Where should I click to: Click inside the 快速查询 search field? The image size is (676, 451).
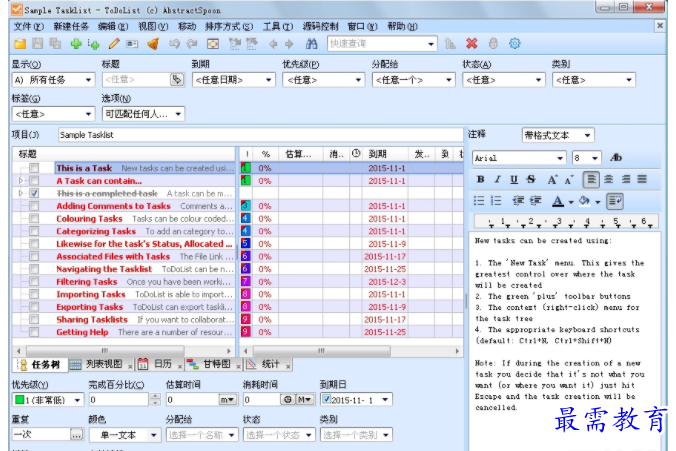coord(375,44)
